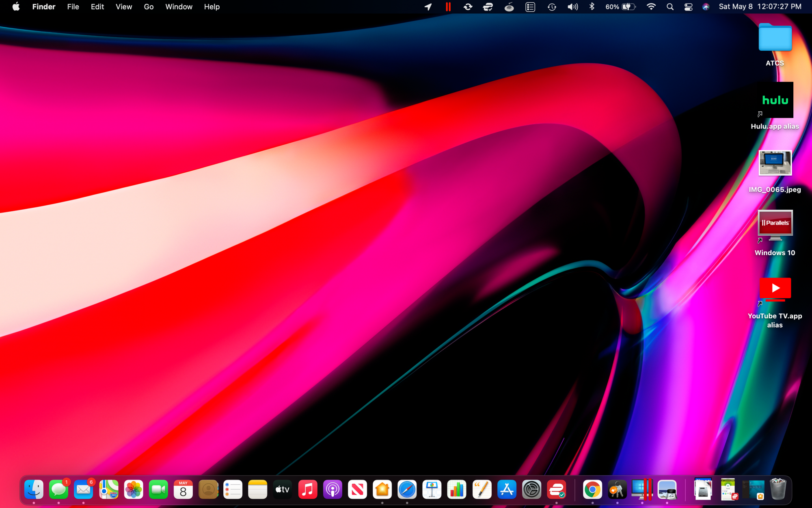Open the View menu

(x=123, y=7)
